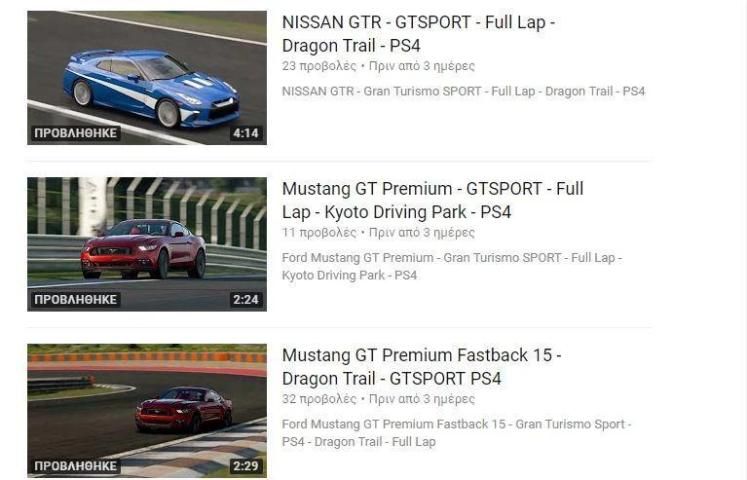This screenshot has height=480, width=747.
Task: Click the 4:14 duration badge
Action: pos(246,133)
